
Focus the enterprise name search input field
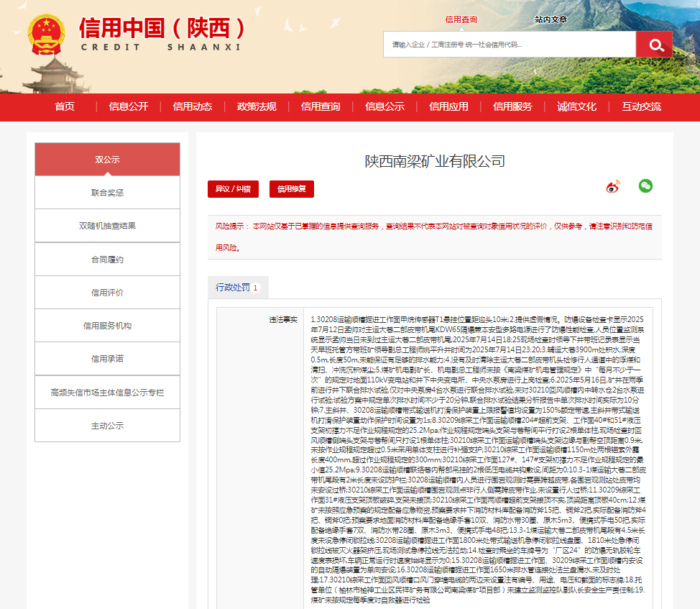click(510, 45)
